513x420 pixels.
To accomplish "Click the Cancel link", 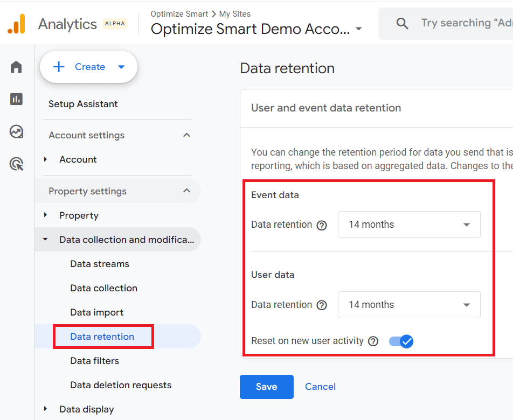I will (320, 387).
